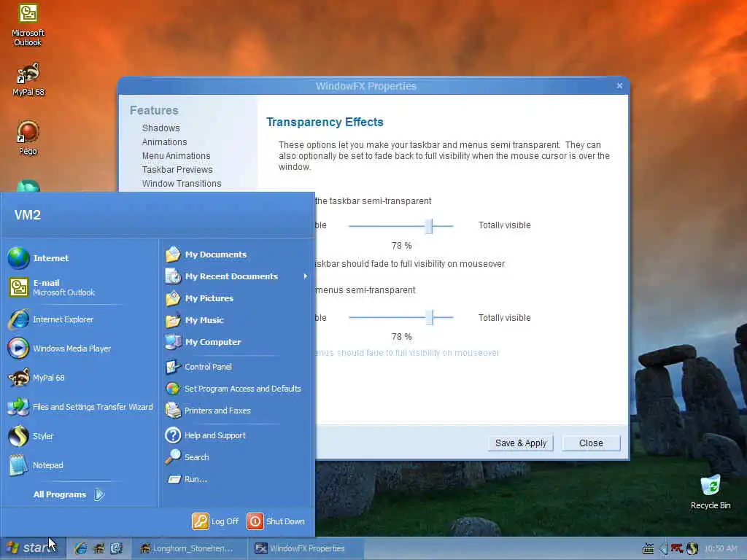Open My Computer from Start menu
Screen dimensions: 747x560
click(203, 342)
